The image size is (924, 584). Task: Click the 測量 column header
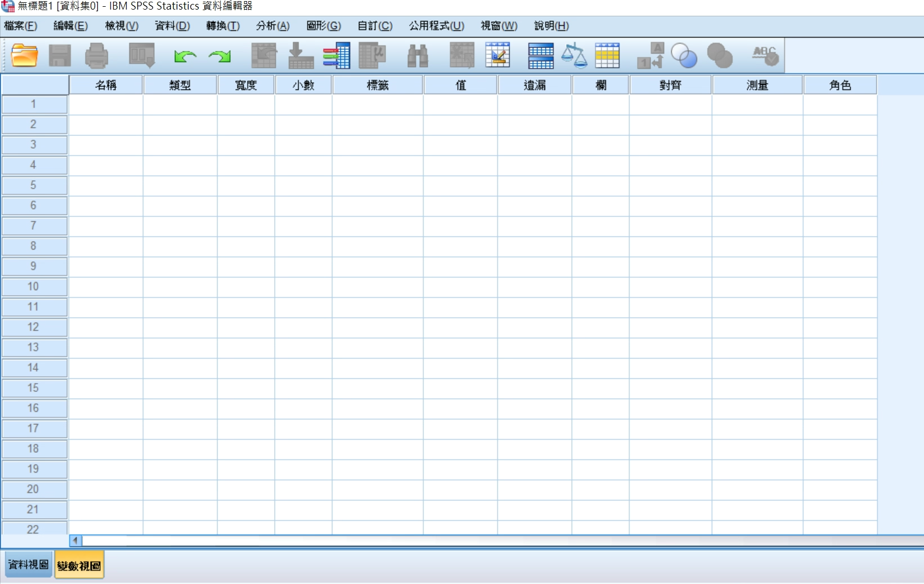point(757,85)
